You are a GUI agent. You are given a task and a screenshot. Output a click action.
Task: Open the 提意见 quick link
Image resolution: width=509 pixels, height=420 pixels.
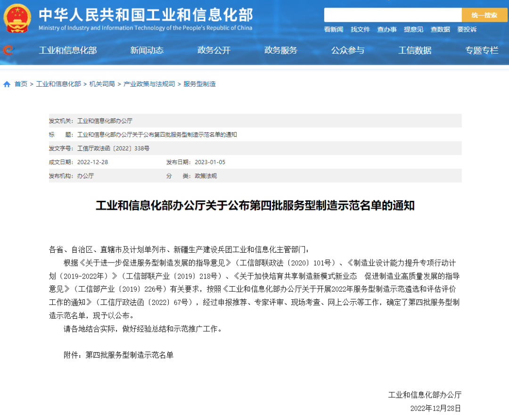414,30
